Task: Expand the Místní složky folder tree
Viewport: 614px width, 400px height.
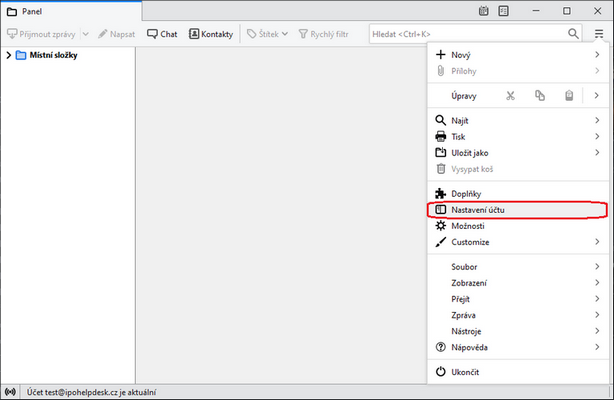Action: click(x=8, y=55)
